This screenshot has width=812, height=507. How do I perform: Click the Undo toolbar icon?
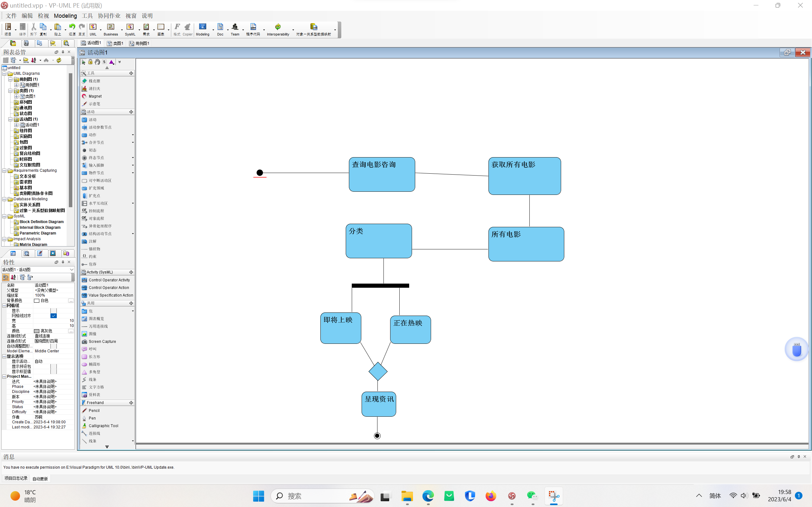point(72,27)
